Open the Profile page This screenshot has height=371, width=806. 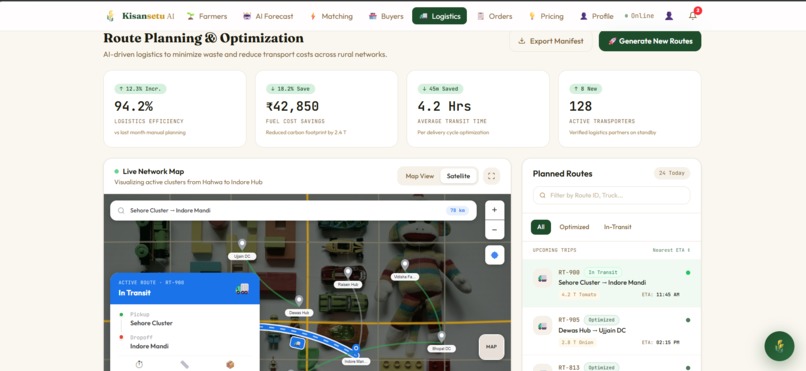pos(597,16)
